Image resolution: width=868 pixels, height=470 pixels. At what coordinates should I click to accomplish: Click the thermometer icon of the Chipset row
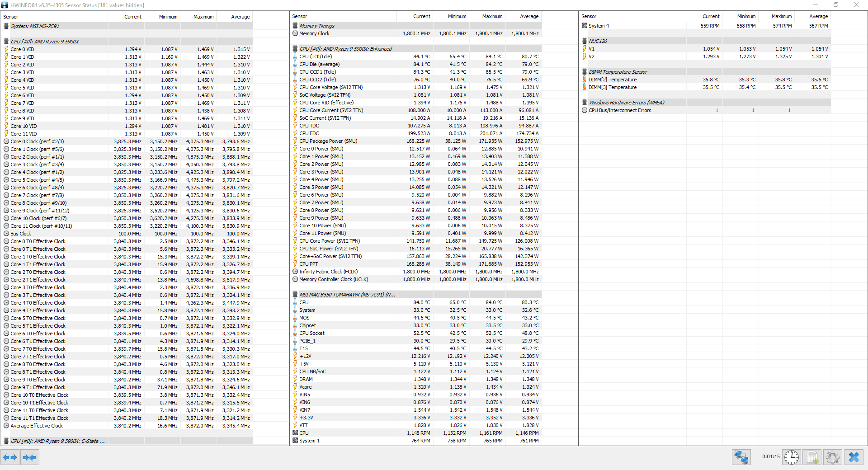point(295,325)
